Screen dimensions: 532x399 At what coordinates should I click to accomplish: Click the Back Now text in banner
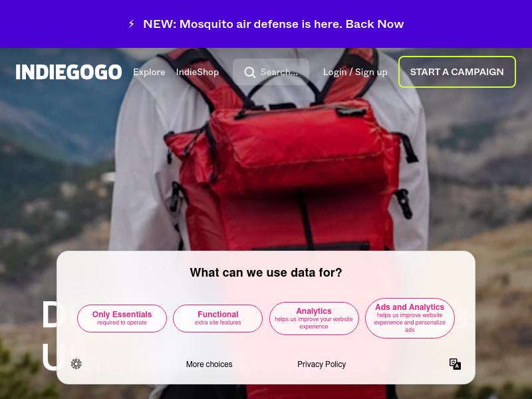tap(374, 24)
